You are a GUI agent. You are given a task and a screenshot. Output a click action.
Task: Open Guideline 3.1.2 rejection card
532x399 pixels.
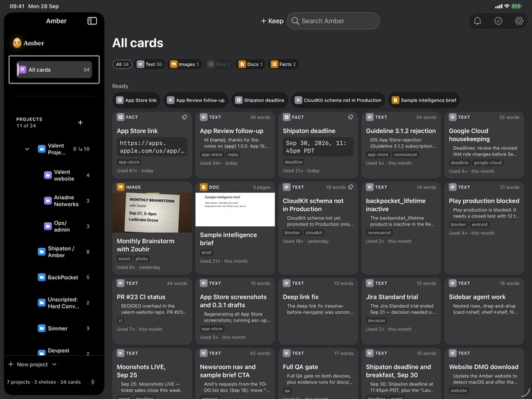[401, 146]
